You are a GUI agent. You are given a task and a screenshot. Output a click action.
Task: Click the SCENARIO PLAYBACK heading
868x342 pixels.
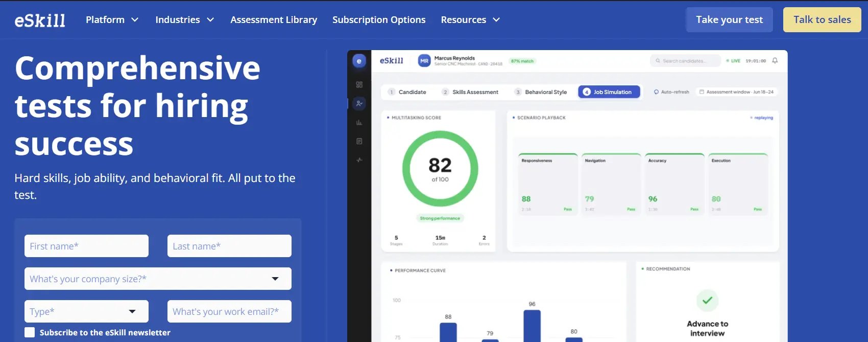point(541,118)
